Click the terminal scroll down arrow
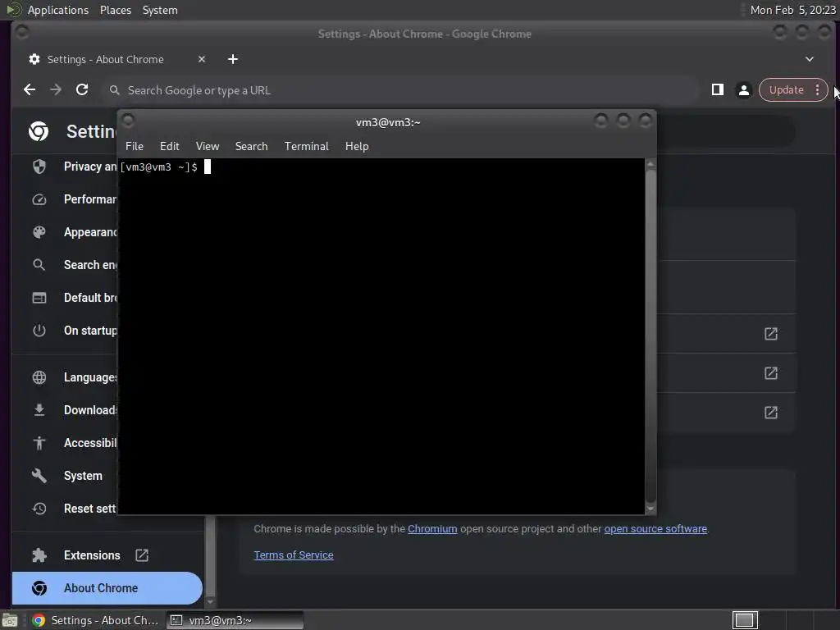The image size is (840, 630). (651, 509)
